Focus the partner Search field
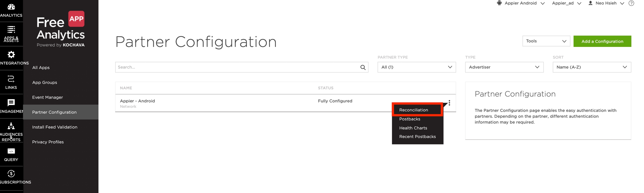The width and height of the screenshot is (644, 193). pos(238,67)
